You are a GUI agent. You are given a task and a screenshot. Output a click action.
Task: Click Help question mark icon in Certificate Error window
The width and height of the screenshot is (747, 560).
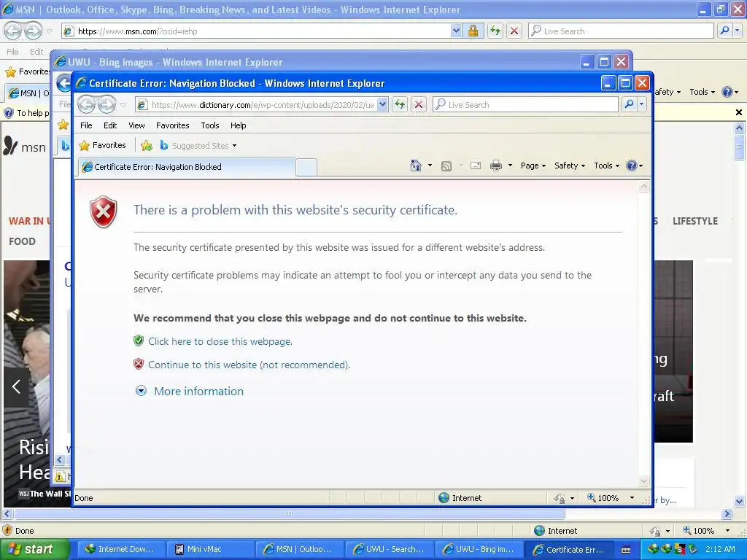[632, 166]
